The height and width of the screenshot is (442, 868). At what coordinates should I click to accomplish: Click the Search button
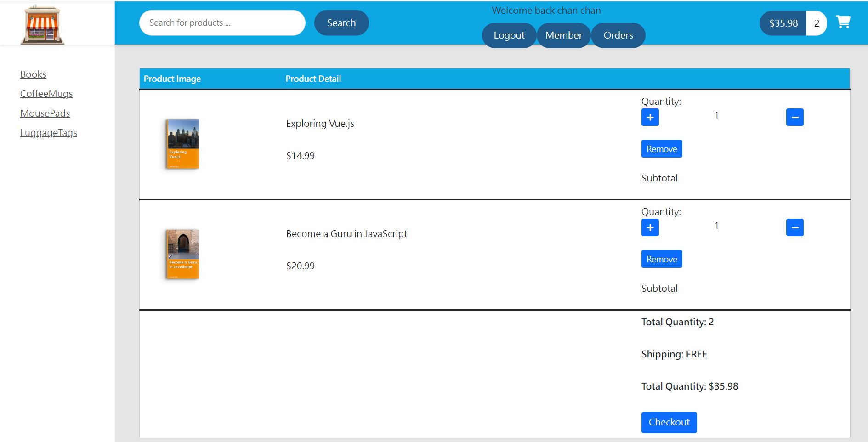point(341,23)
